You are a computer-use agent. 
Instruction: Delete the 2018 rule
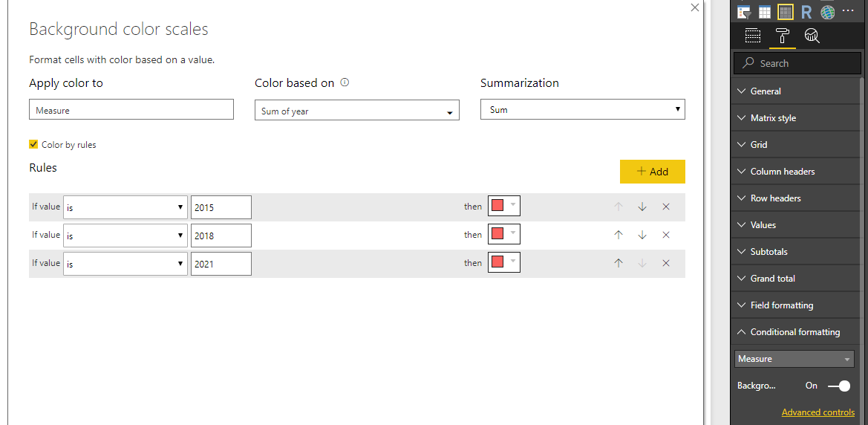[666, 235]
